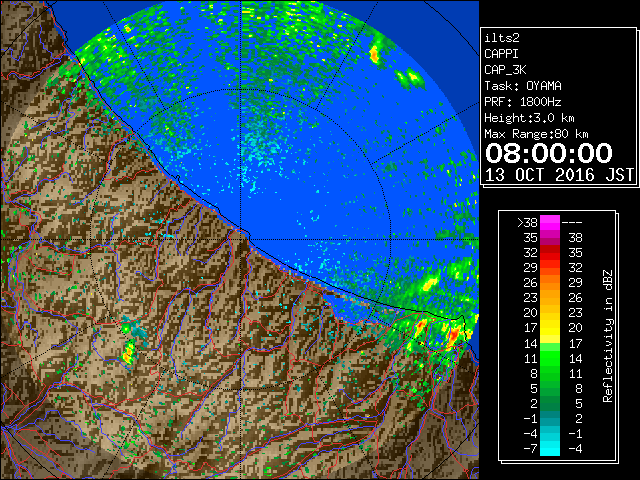640x480 pixels.
Task: Click the magenta >38 dBZ color swatch
Action: point(550,223)
